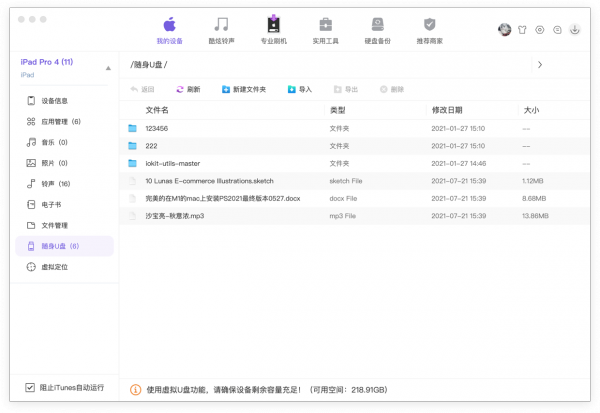Viewport: 600px width, 413px height.
Task: Select iPad Pro 4 (11) device name
Action: (47, 62)
